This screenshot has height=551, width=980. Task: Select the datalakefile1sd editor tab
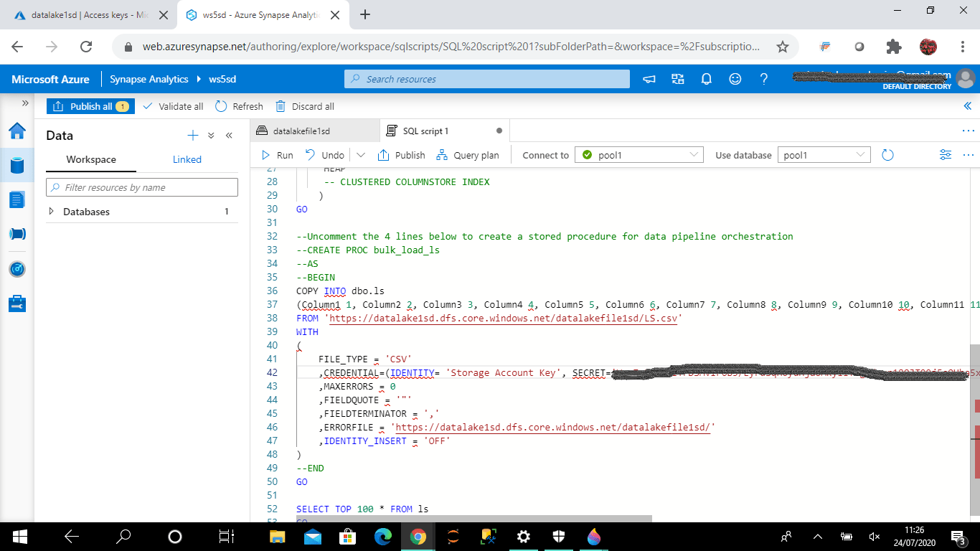301,131
